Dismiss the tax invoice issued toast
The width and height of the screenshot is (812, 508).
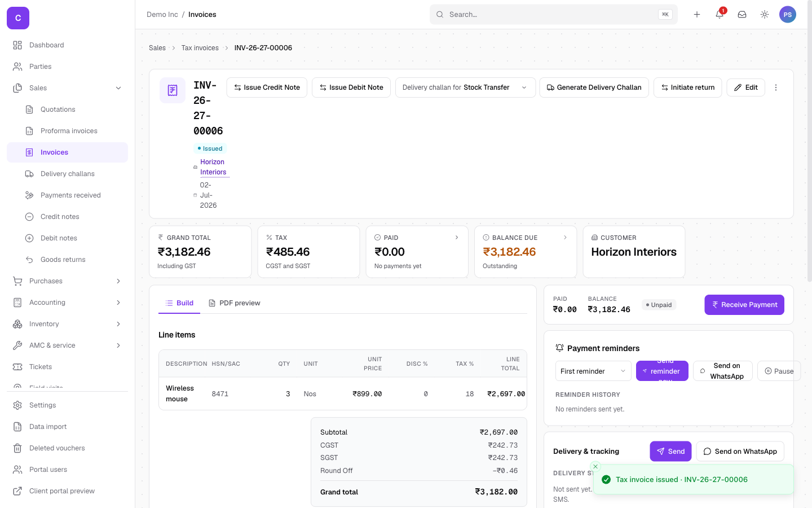[595, 466]
